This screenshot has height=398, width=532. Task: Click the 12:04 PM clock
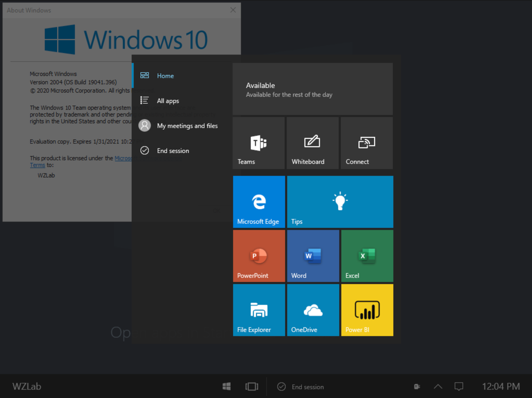click(x=501, y=386)
